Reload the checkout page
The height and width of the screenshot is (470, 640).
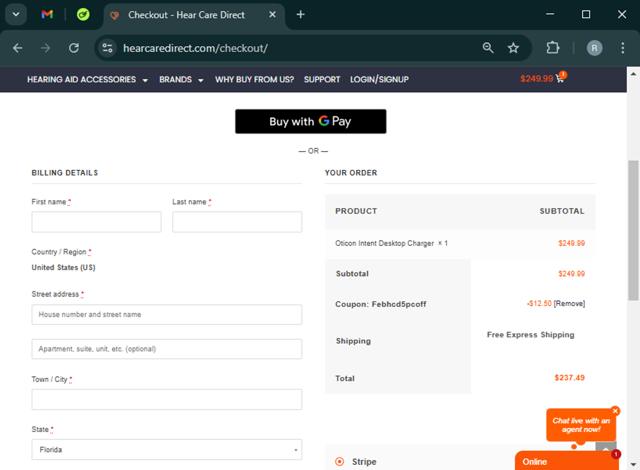(74, 48)
